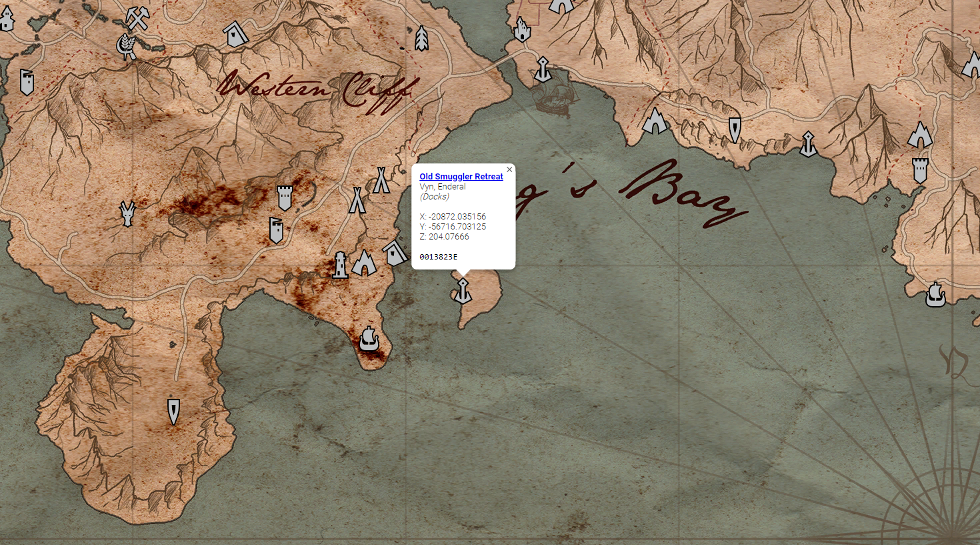Screen dimensions: 980x545
Task: Select the pine tree marker
Action: coord(421,39)
